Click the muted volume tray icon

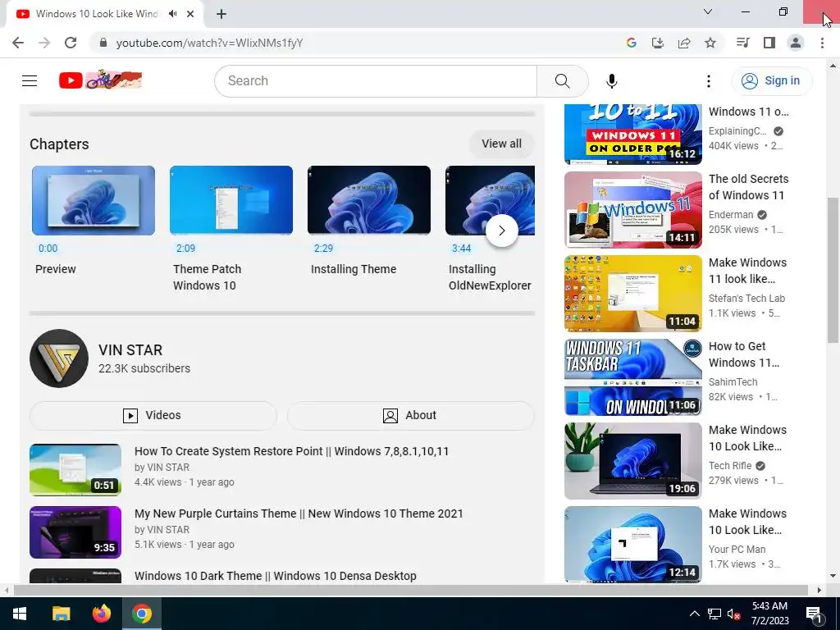[733, 614]
